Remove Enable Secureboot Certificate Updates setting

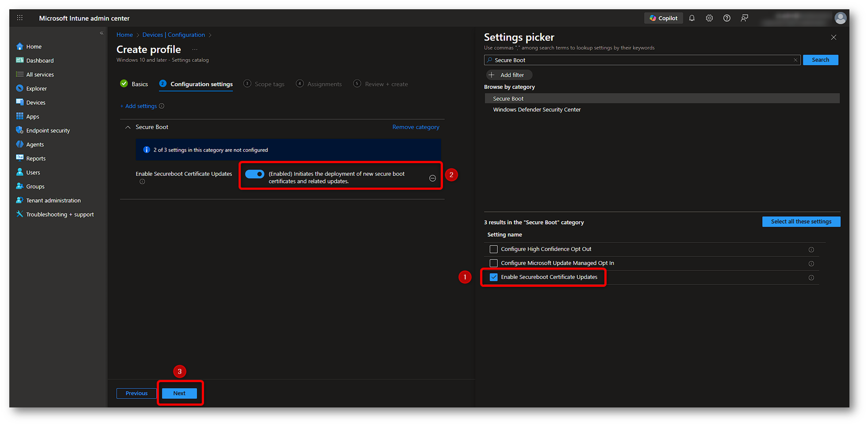[x=432, y=178]
